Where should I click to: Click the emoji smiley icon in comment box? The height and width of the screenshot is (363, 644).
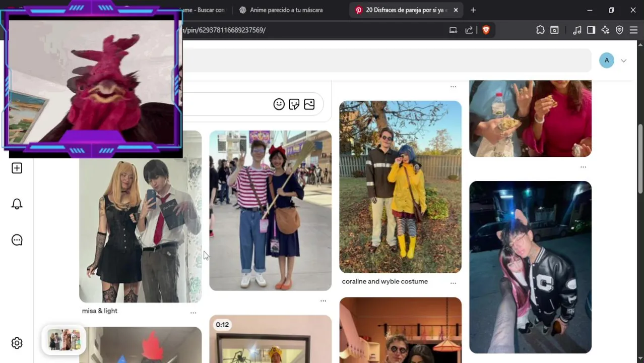pyautogui.click(x=279, y=104)
